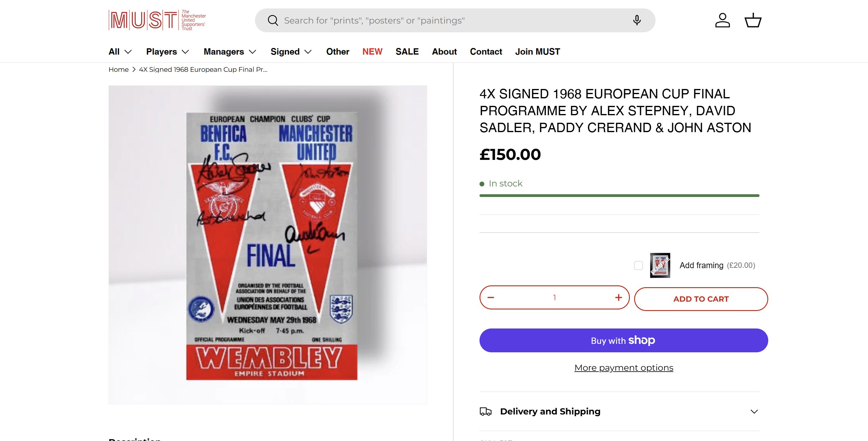Activate voice search microphone icon
868x441 pixels.
tap(637, 21)
